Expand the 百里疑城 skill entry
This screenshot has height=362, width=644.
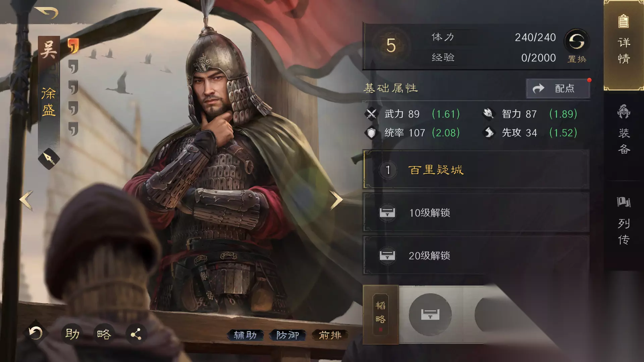[476, 170]
